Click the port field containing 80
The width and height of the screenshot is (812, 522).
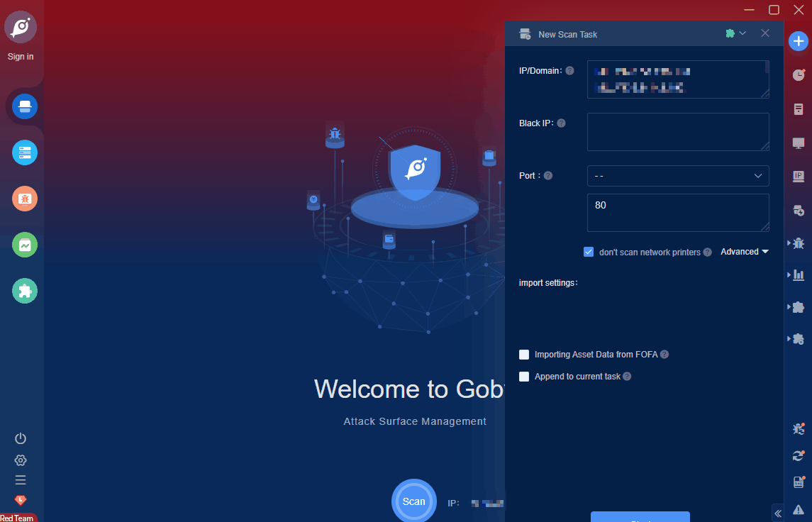coord(678,213)
